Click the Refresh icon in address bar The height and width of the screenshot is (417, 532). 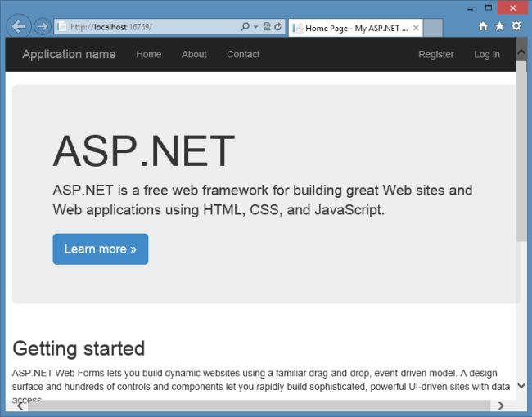coord(278,26)
